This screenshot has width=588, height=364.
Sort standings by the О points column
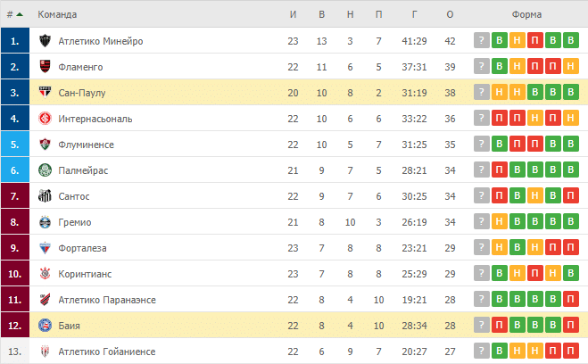point(450,14)
